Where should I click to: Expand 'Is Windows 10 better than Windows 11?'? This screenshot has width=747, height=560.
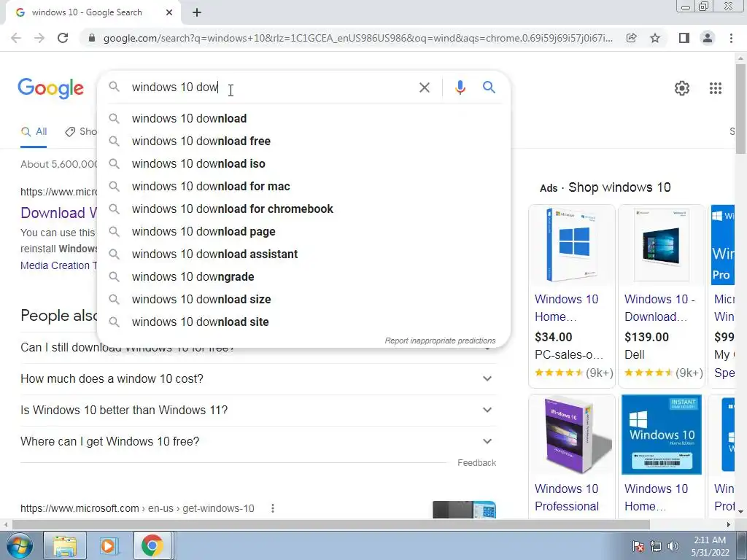click(258, 411)
